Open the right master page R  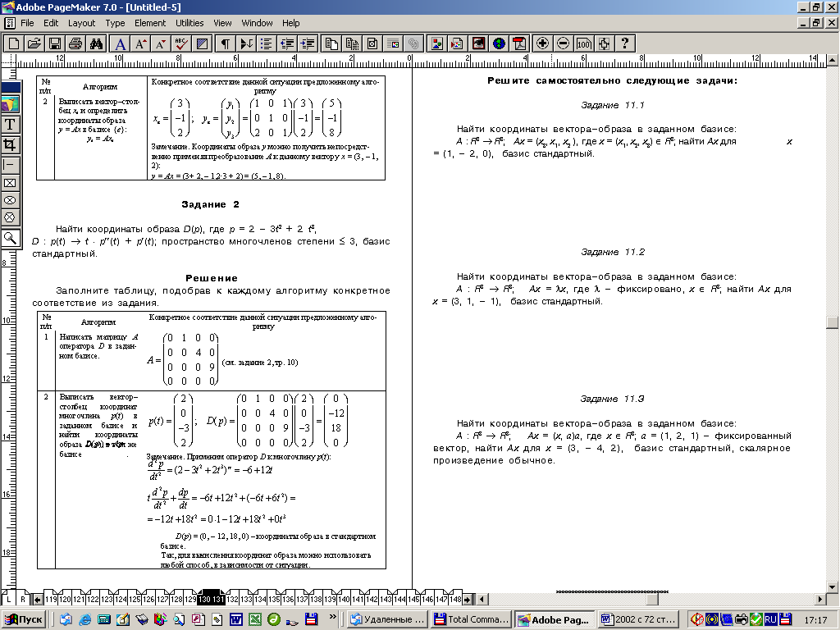[x=23, y=600]
